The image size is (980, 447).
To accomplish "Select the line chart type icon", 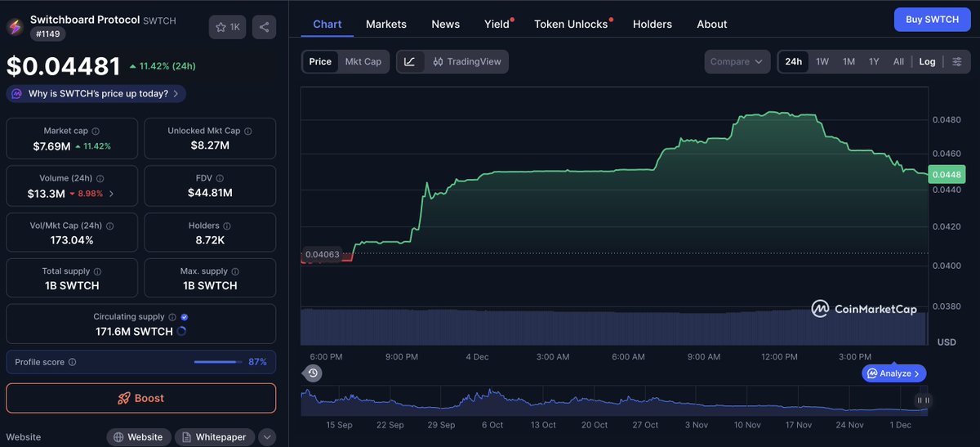I will (410, 61).
